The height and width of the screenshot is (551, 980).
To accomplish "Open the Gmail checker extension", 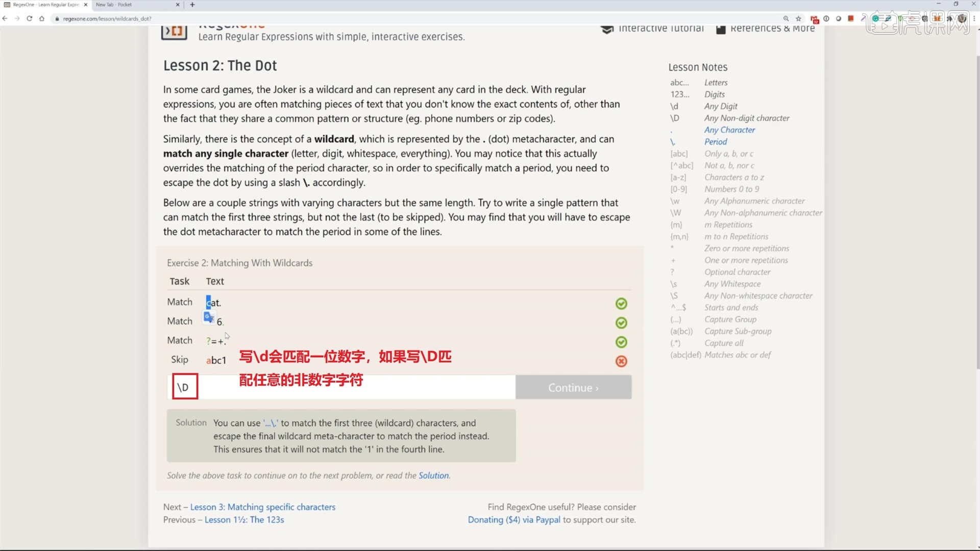I will click(814, 19).
